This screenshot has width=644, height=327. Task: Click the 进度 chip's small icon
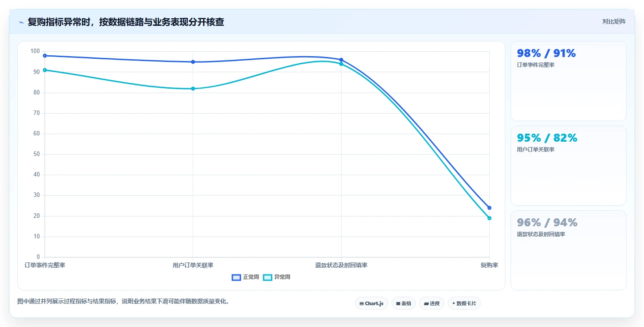(x=426, y=303)
